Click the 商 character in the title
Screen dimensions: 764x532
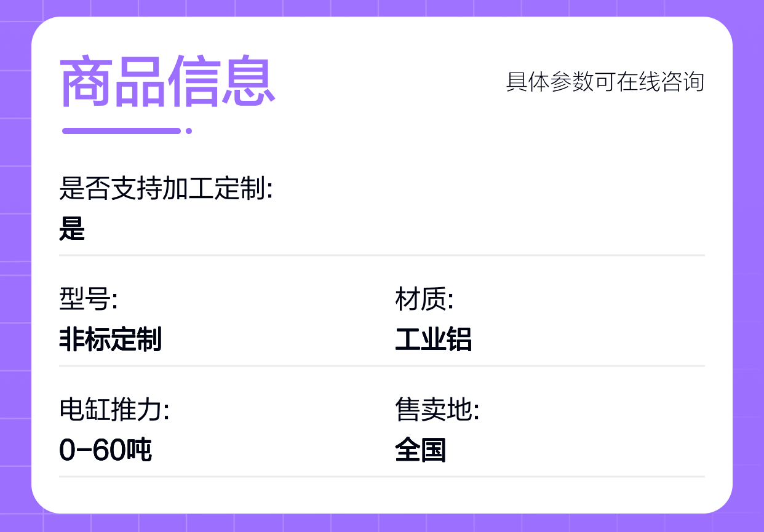coord(86,82)
